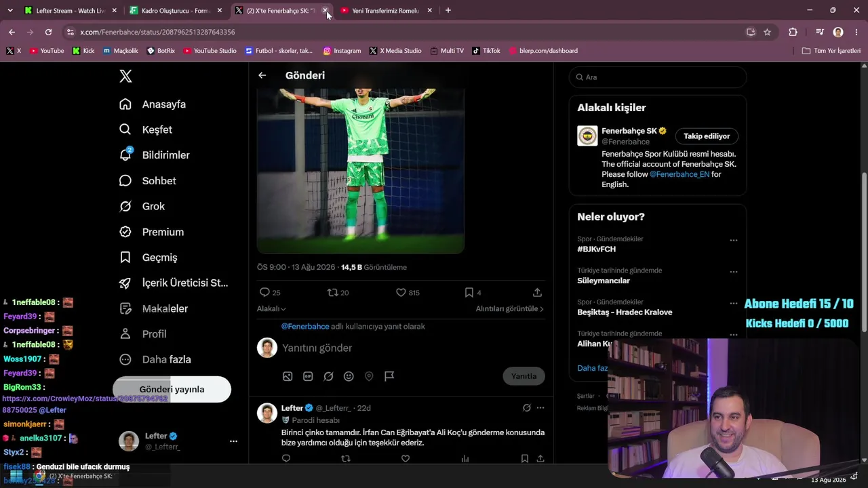Open the #BJKvFCH trending topic
Screen dimensions: 868x488
coord(597,249)
